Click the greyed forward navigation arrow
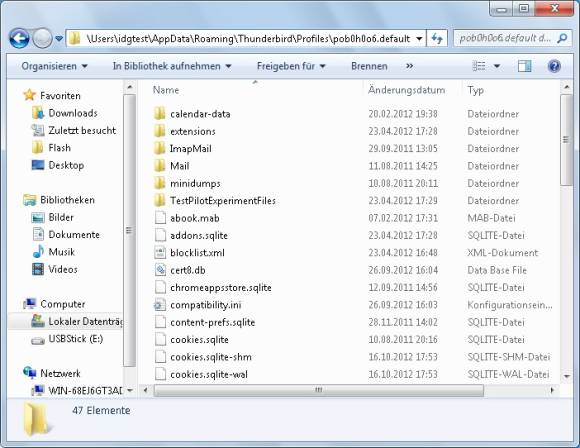The height and width of the screenshot is (448, 580). tap(42, 38)
